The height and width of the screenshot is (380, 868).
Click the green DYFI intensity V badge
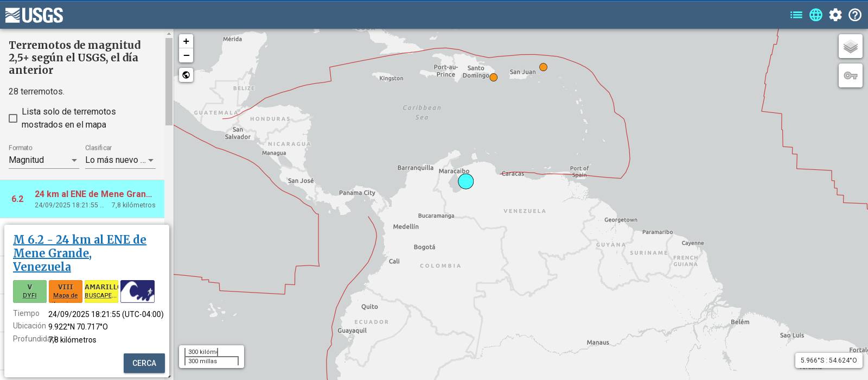[30, 292]
